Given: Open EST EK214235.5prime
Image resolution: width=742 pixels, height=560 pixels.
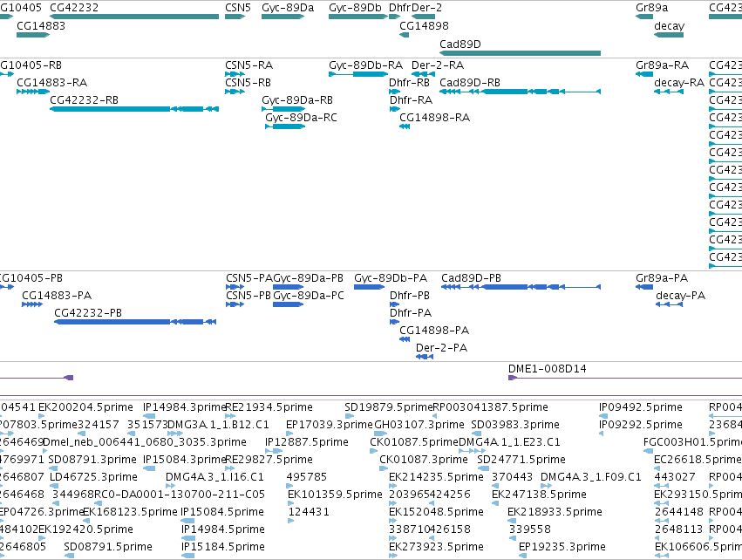Looking at the screenshot, I should [x=436, y=478].
